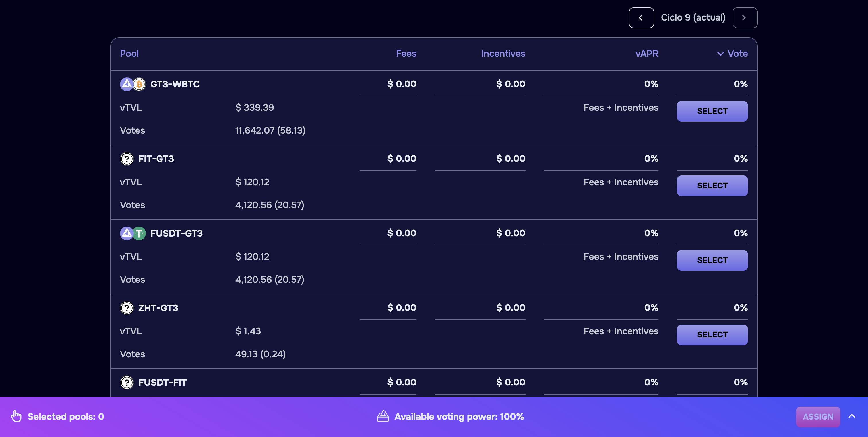The width and height of the screenshot is (868, 437).
Task: Click FUSDT-FIT Fees value $ 0.00
Action: tap(402, 383)
